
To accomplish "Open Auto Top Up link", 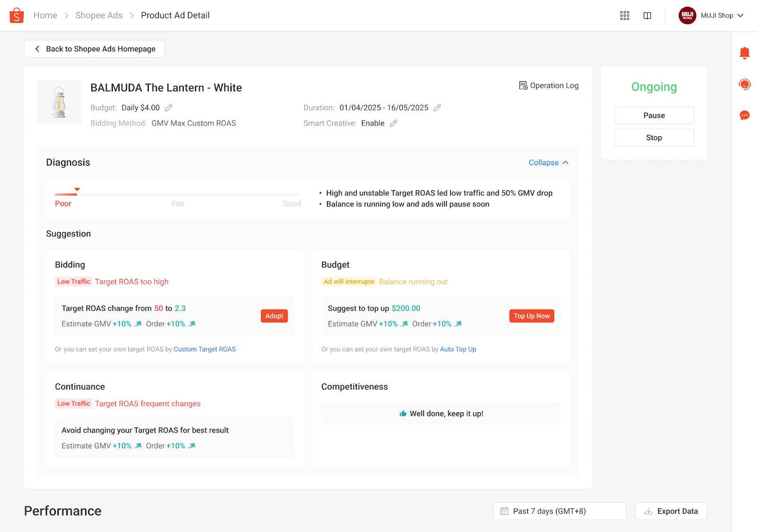I will [458, 349].
